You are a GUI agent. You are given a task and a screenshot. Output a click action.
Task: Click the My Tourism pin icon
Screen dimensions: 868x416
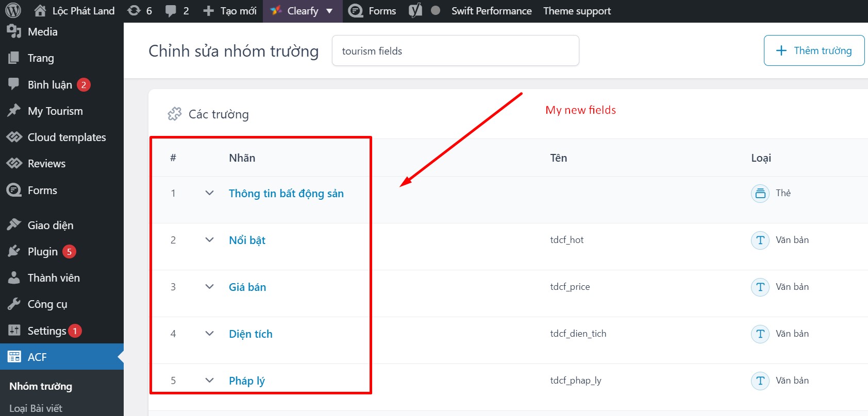14,111
